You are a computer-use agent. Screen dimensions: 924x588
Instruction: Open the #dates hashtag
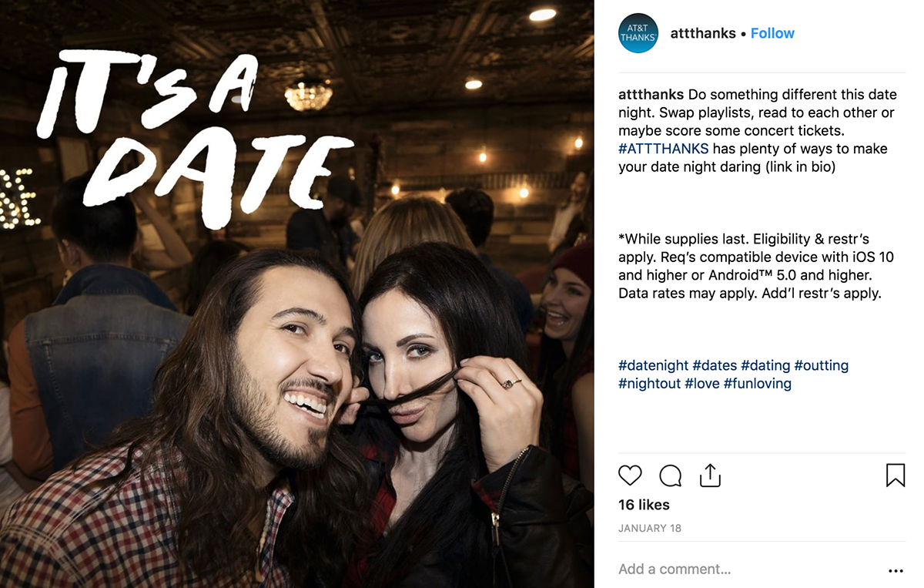(715, 365)
